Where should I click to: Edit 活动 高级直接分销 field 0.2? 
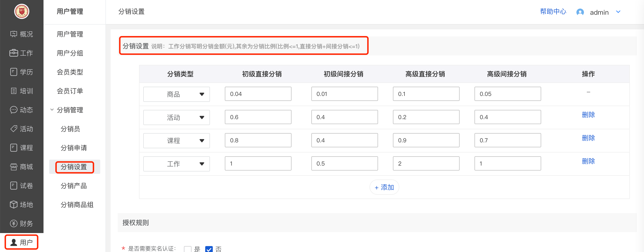(x=426, y=117)
